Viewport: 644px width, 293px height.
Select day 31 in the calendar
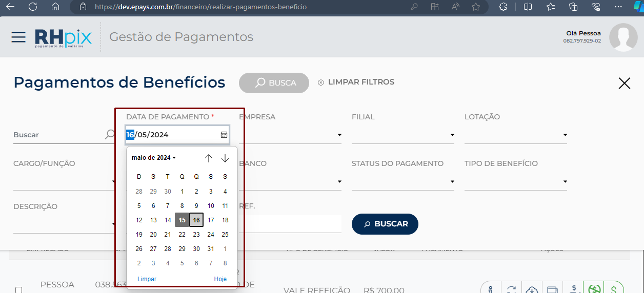pos(211,248)
